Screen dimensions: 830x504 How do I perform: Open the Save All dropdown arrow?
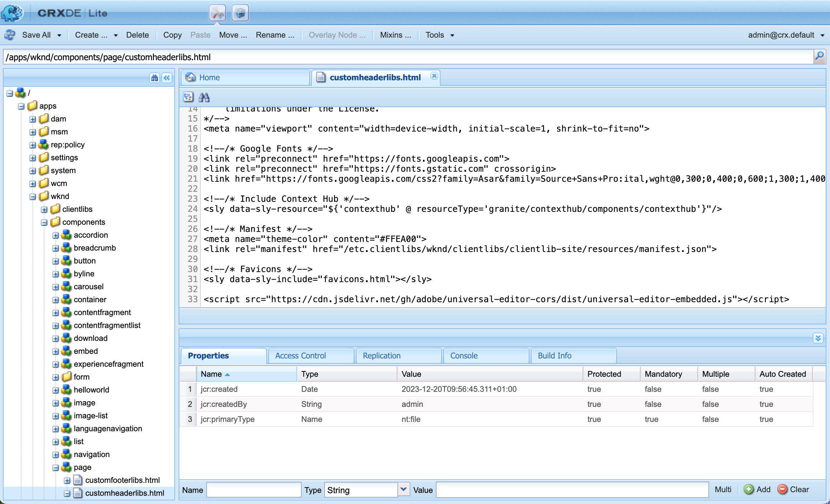tap(60, 35)
